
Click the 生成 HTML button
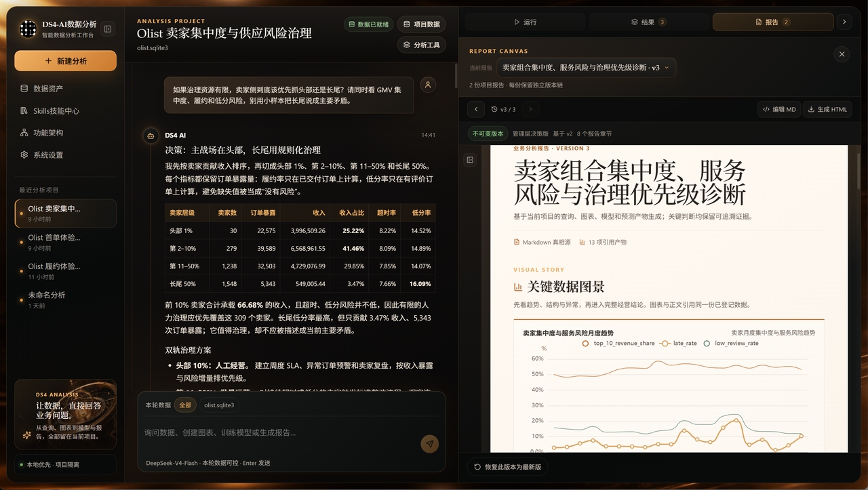(x=827, y=109)
